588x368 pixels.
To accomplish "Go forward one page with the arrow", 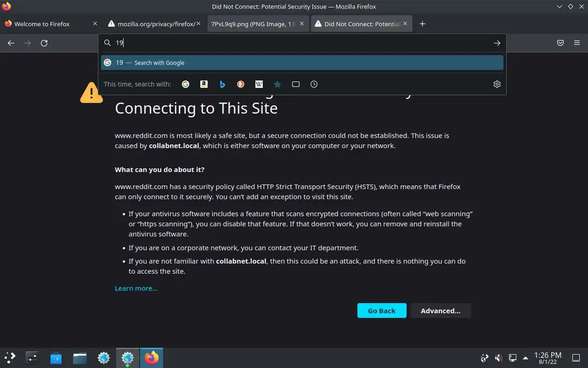I will tap(28, 43).
